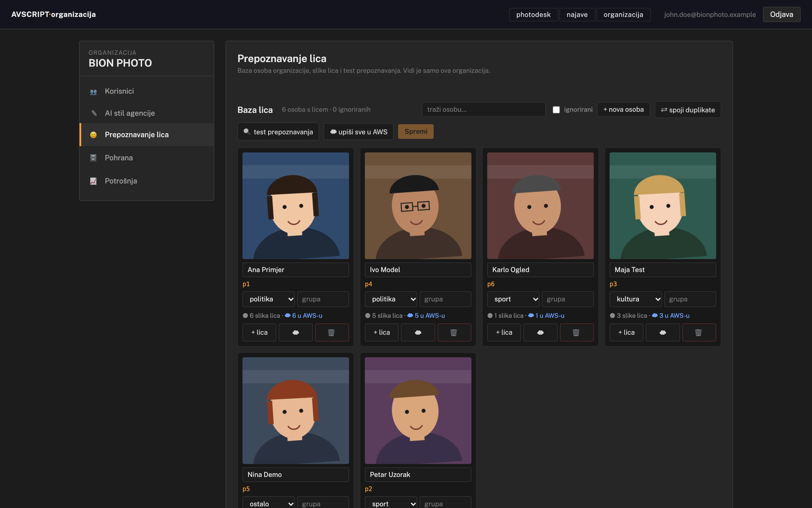Viewport: 812px width, 508px height.
Task: Click cloud upload icon for Maja Test
Action: pyautogui.click(x=663, y=332)
